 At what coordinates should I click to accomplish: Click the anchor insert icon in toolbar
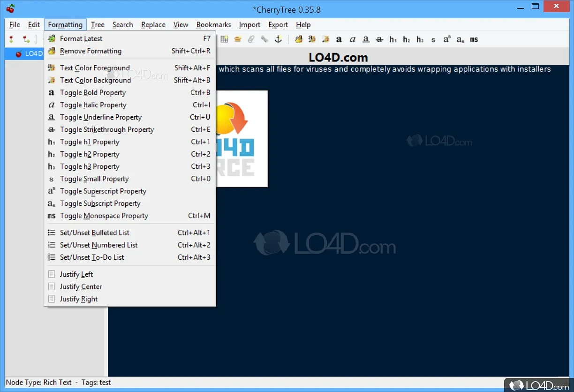278,39
